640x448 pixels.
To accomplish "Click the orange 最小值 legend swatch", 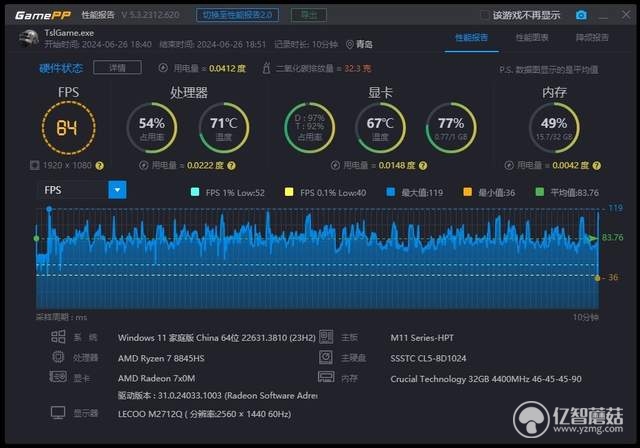I will pos(468,192).
